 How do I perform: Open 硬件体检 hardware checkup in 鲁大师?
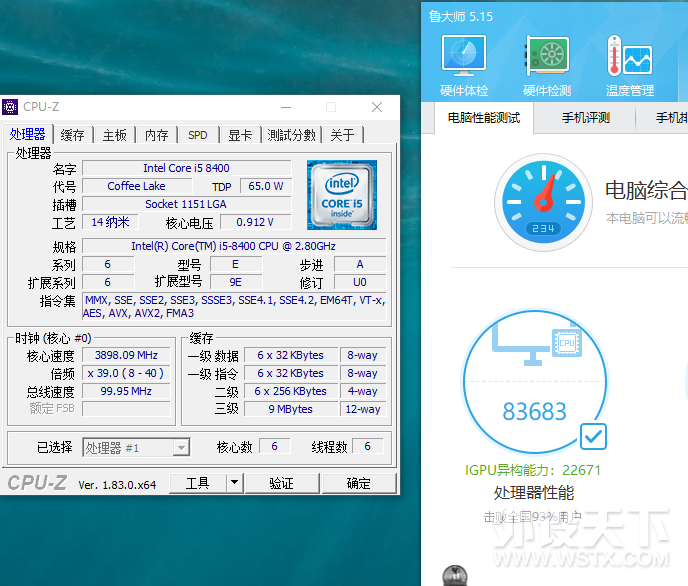[464, 66]
